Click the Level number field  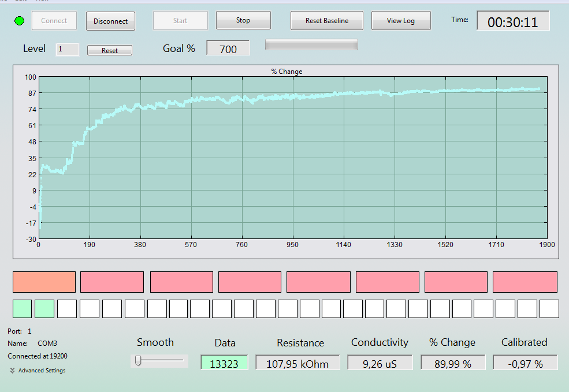[67, 49]
